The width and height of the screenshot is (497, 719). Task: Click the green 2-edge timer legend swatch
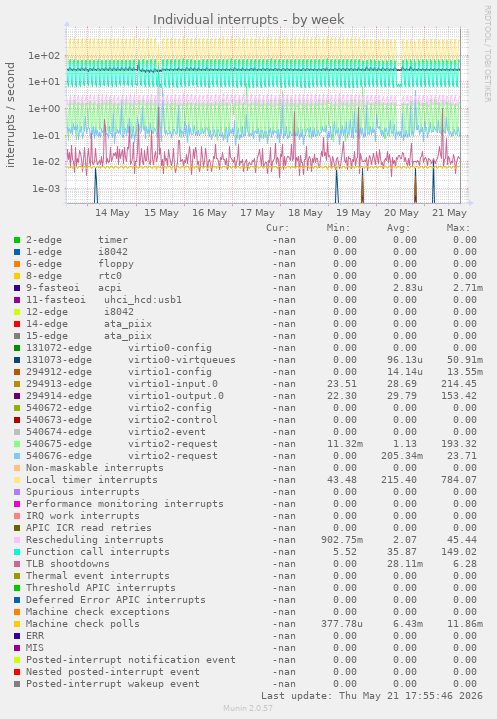[x=17, y=240]
